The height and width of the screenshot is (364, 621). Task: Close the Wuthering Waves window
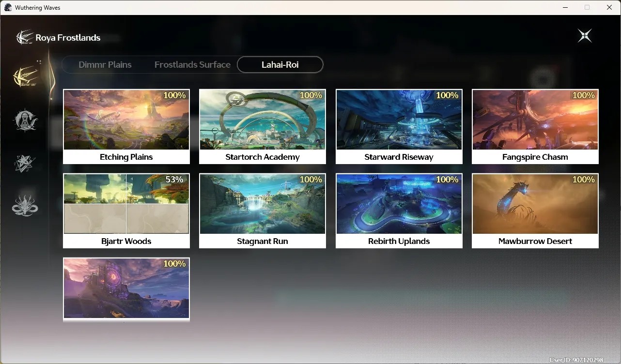click(609, 7)
